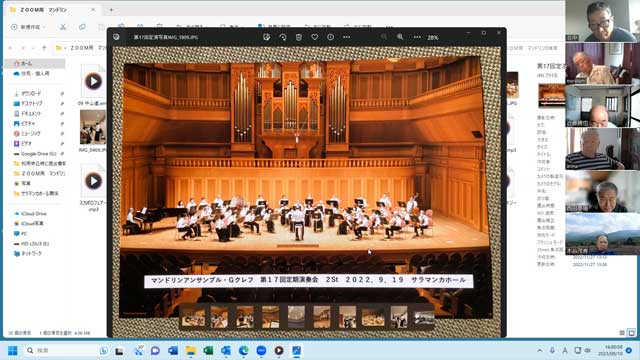Select the スカボロフェア mp3 file
Screen dimensions: 640x360
[x=93, y=188]
